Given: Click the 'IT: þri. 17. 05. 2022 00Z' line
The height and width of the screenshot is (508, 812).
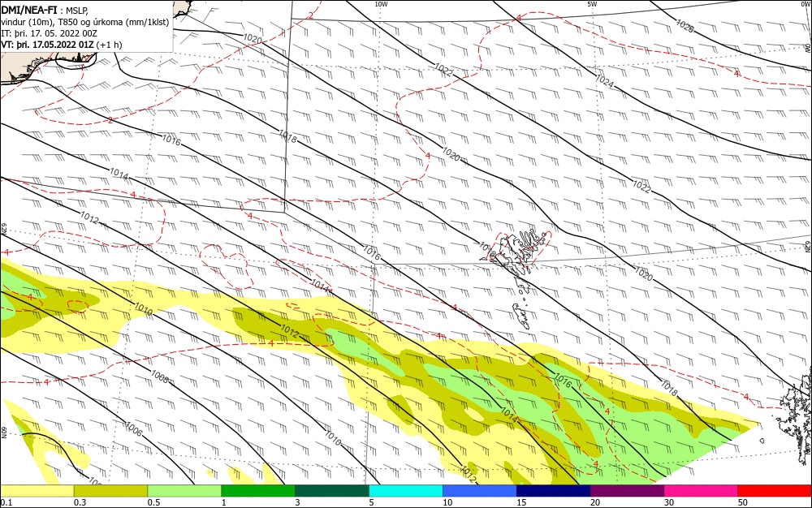Looking at the screenshot, I should (50, 33).
